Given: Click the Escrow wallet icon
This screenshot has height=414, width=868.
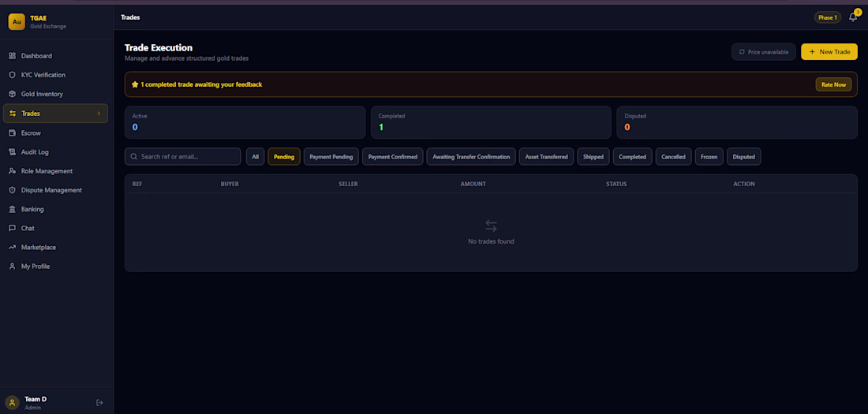Looking at the screenshot, I should [12, 132].
